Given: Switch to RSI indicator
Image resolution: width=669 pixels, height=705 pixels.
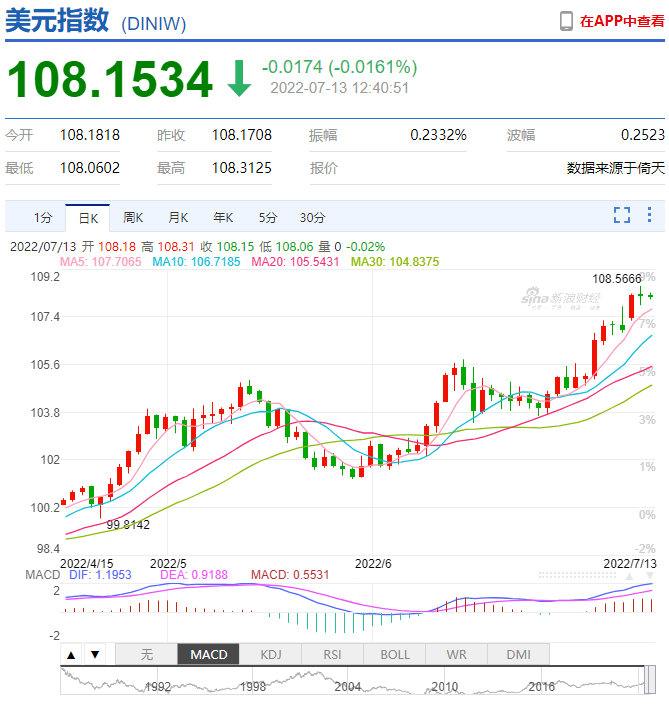Looking at the screenshot, I should coord(332,655).
